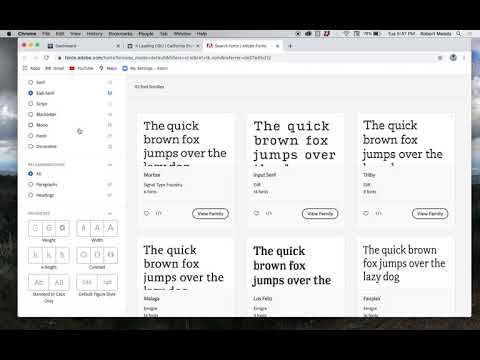The height and width of the screenshot is (360, 480).
Task: Open the Chrome menu in menu bar
Action: tap(27, 34)
